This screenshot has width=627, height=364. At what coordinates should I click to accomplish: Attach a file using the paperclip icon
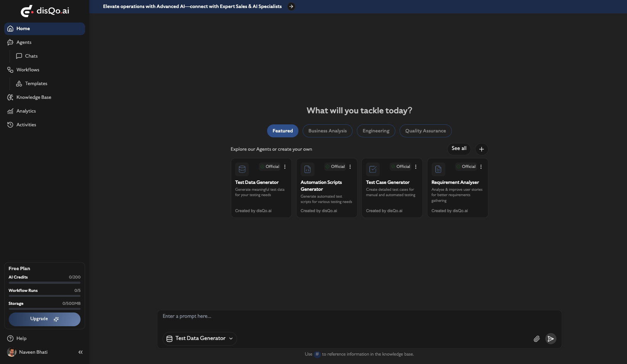coord(537,338)
